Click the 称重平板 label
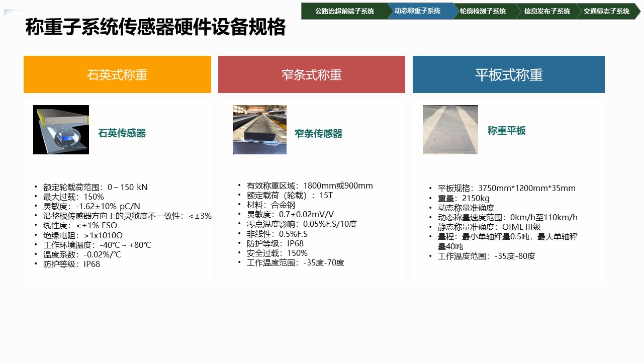644x362 pixels. point(507,131)
